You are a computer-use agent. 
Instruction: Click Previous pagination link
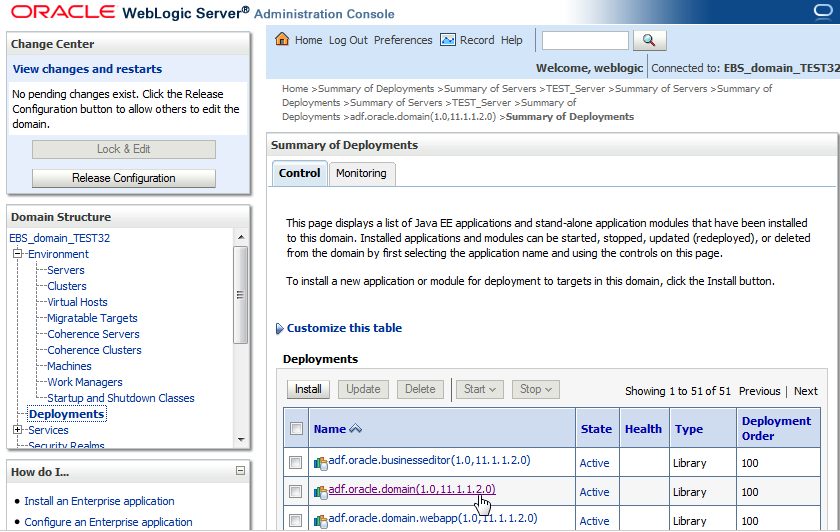(760, 391)
